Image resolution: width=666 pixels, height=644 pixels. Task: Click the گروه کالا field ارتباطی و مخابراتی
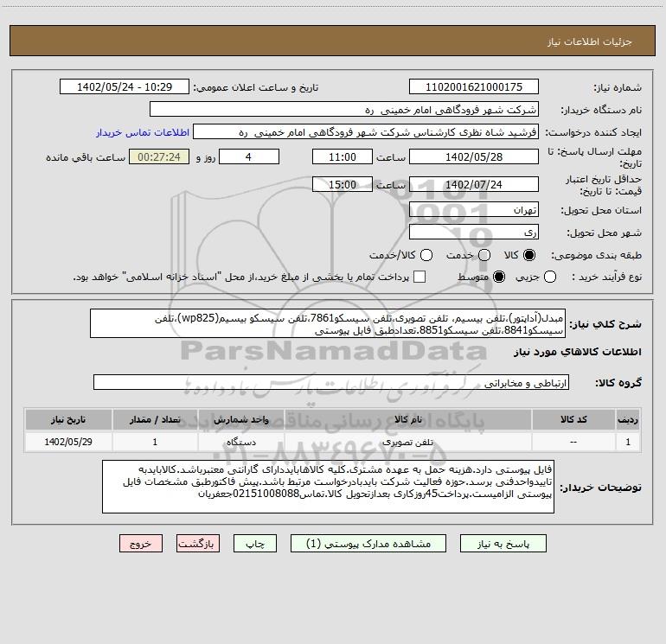331,382
